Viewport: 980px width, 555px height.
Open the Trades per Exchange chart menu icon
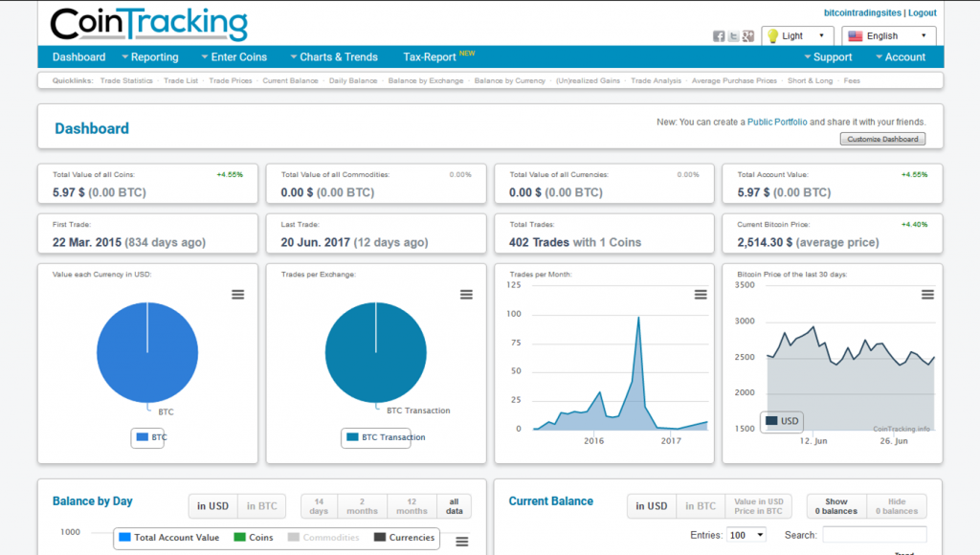coord(466,295)
